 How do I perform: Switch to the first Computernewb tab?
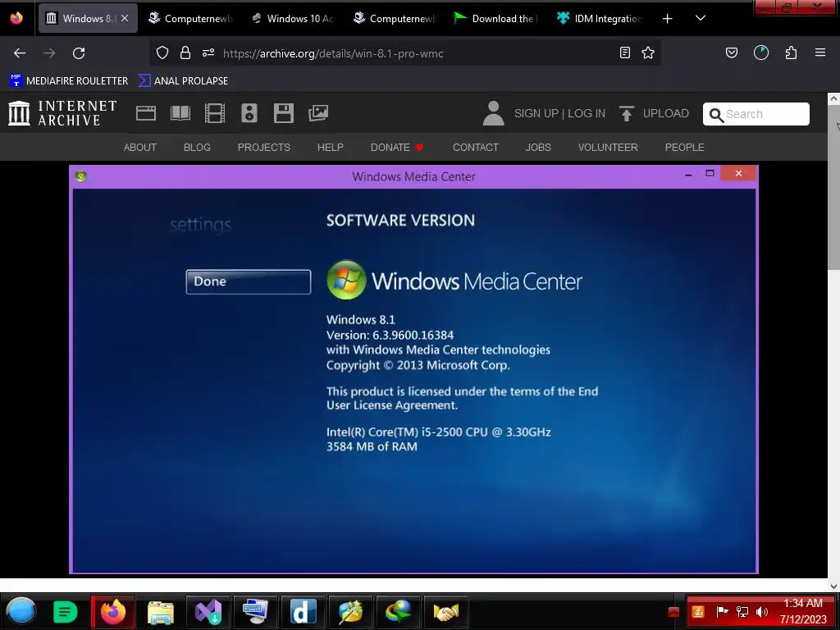click(x=190, y=18)
